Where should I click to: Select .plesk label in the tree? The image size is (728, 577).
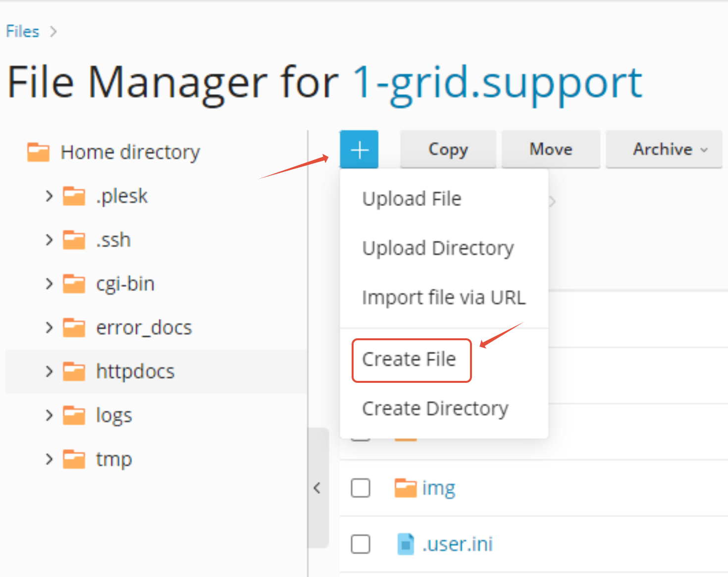pyautogui.click(x=122, y=196)
